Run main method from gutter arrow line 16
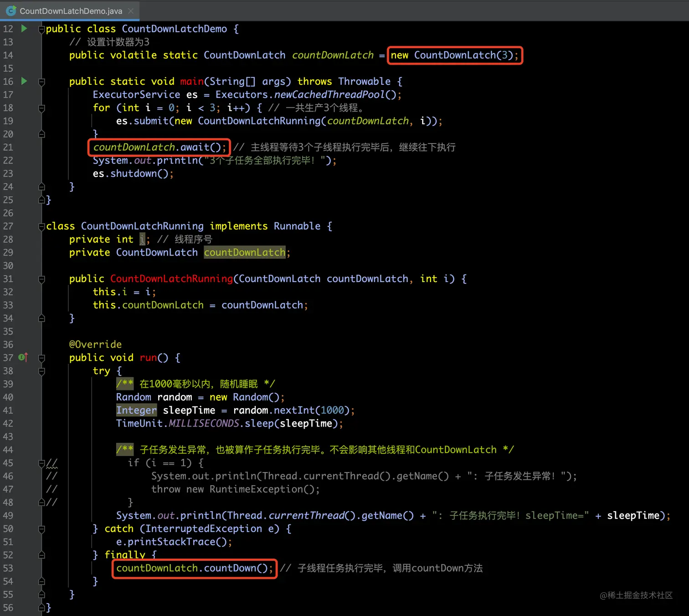Image resolution: width=689 pixels, height=616 pixels. (x=24, y=81)
